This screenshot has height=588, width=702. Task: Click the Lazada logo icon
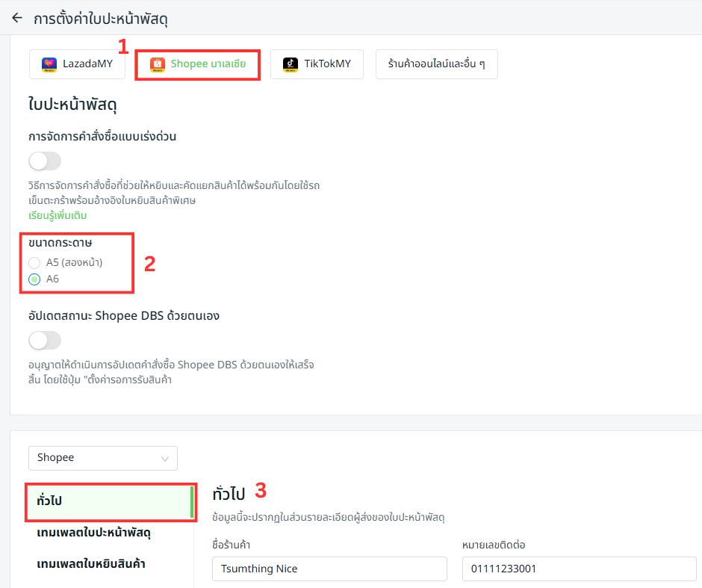49,64
